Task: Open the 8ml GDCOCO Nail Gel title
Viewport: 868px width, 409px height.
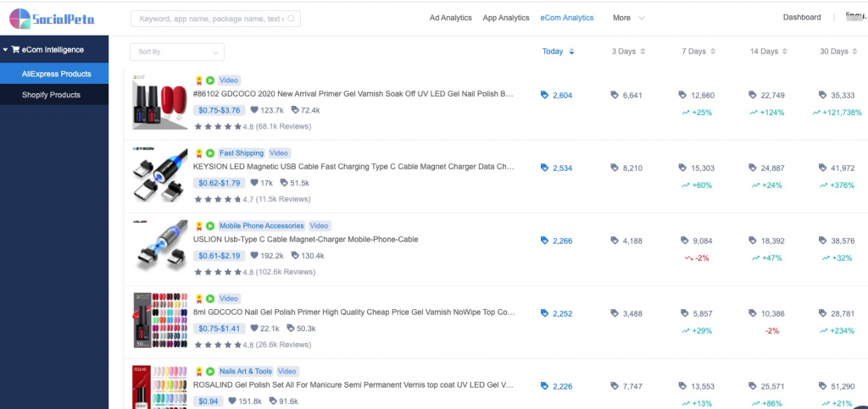Action: point(353,312)
